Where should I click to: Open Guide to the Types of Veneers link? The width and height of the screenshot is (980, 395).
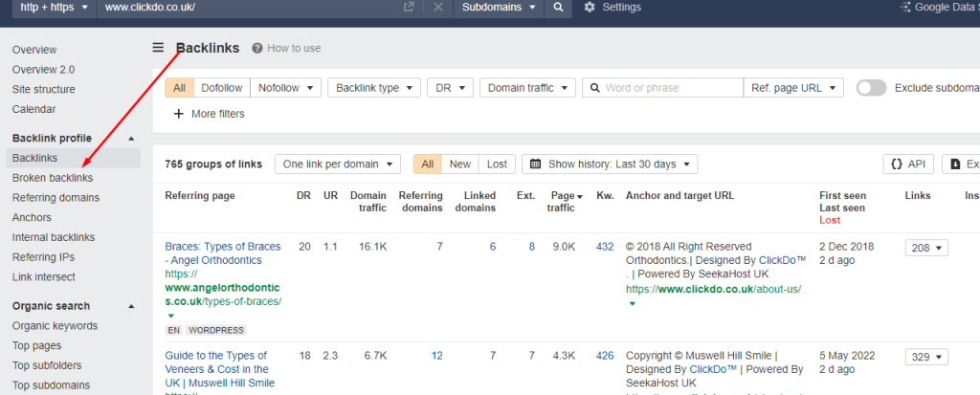click(x=220, y=369)
